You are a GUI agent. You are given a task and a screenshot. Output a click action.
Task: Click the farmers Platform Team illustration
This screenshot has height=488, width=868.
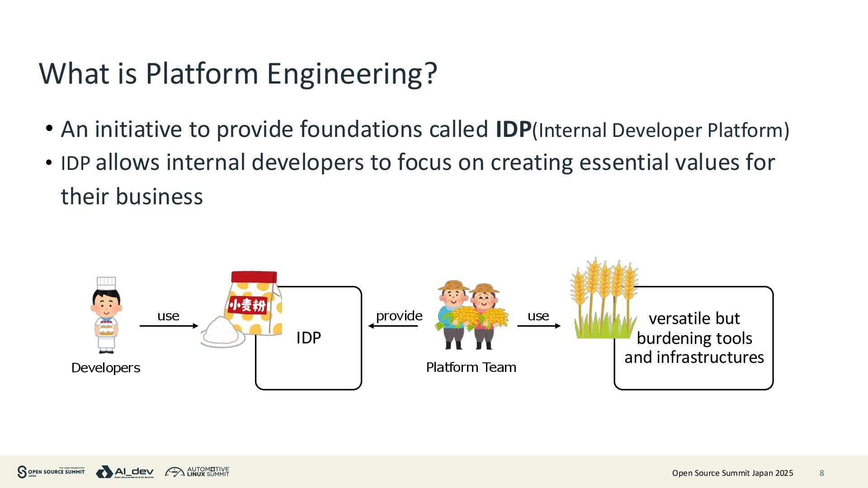pyautogui.click(x=471, y=315)
